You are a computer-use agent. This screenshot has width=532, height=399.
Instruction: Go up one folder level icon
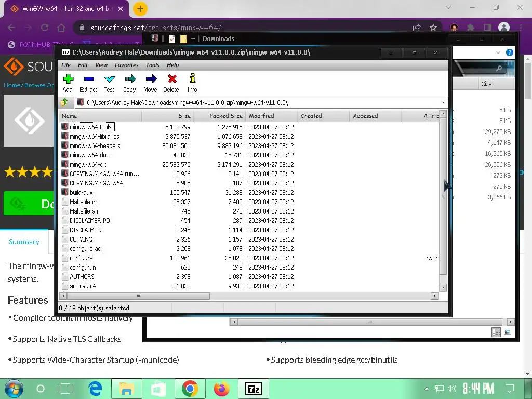[x=64, y=102]
